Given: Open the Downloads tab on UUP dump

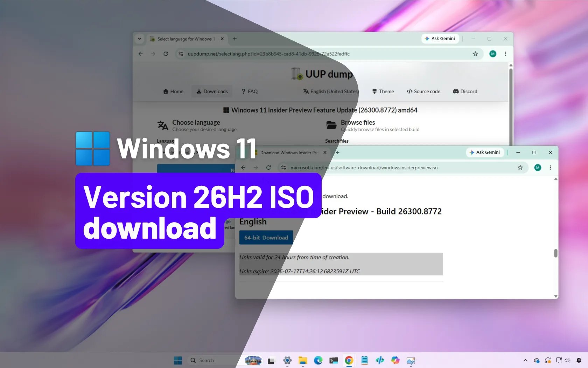Looking at the screenshot, I should pyautogui.click(x=212, y=91).
